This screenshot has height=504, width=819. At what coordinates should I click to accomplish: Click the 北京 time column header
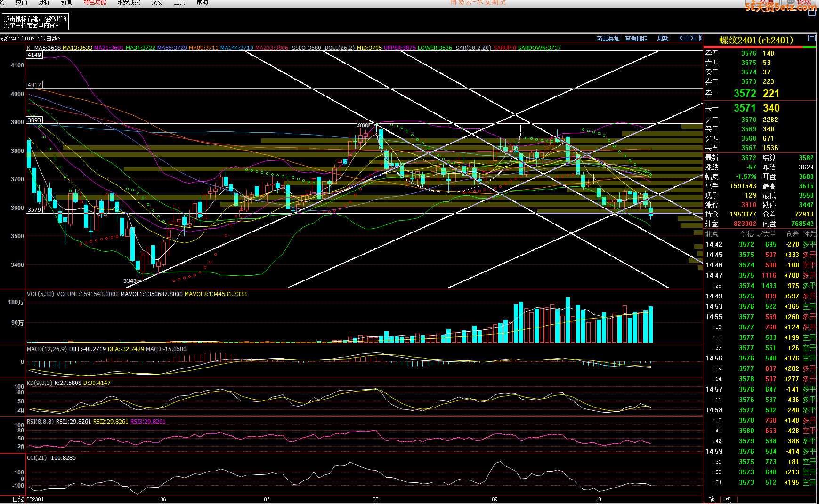coord(712,234)
